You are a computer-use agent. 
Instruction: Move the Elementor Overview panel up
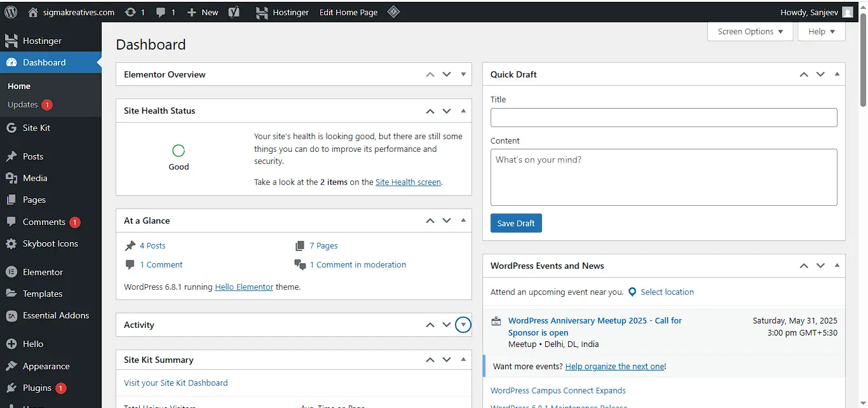coord(430,74)
